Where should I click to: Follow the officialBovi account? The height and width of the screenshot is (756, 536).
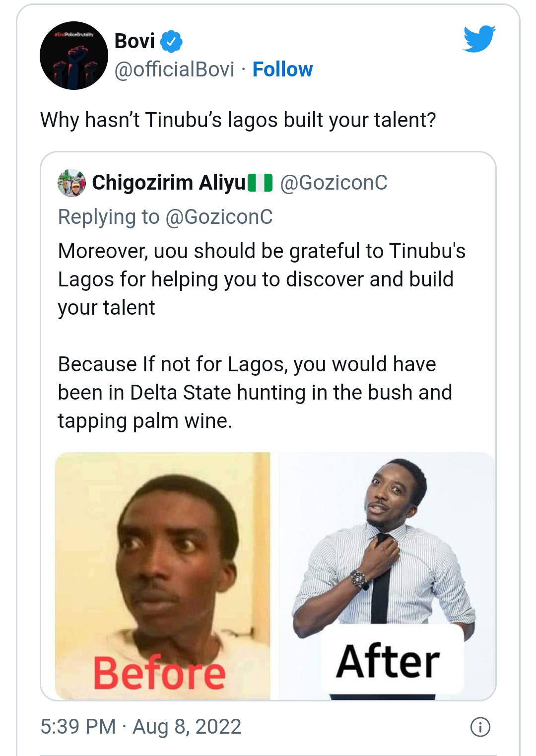[x=282, y=69]
